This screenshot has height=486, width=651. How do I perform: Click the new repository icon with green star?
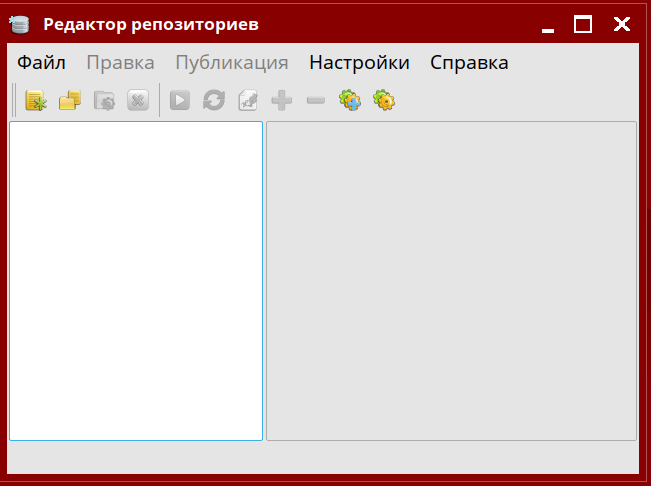(x=36, y=100)
